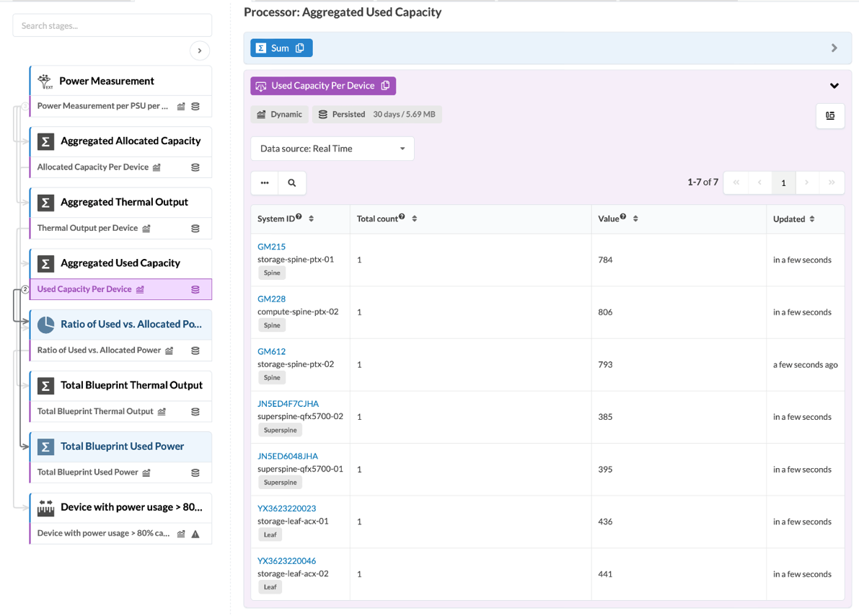Sort table by Updated column
This screenshot has width=859, height=616.
point(812,219)
